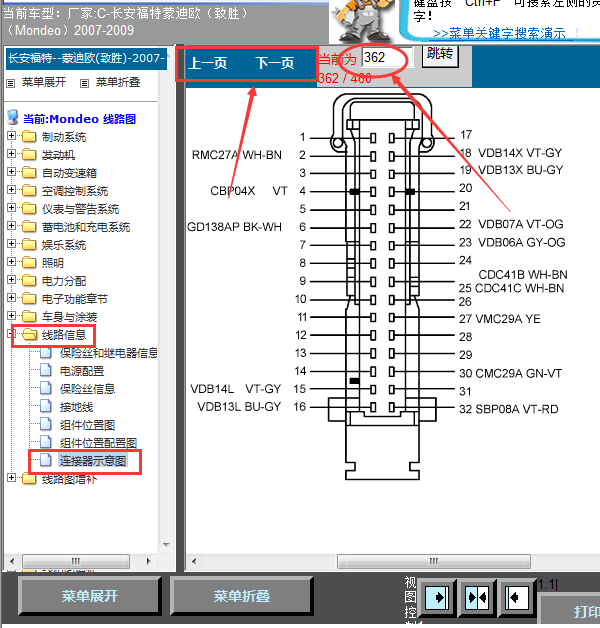
Task: Select the 线路信息 folder label
Action: pos(64,335)
